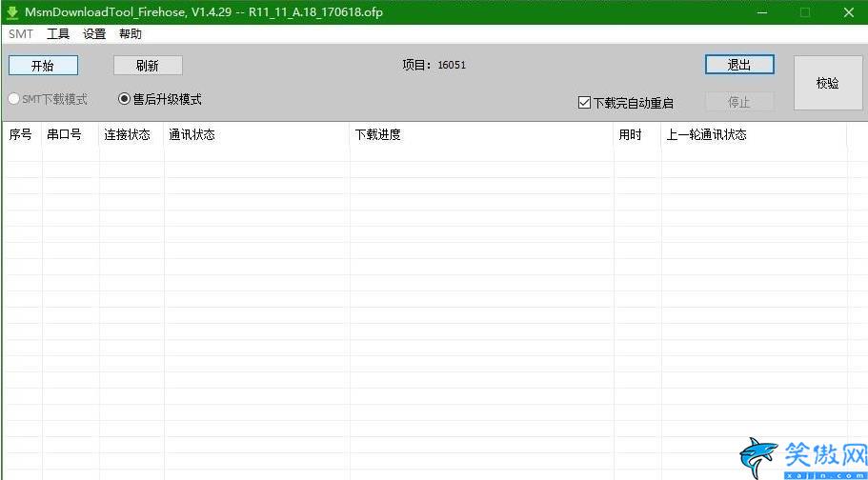This screenshot has height=480, width=868.
Task: Select the SMT下载模式 radio button
Action: 49,100
